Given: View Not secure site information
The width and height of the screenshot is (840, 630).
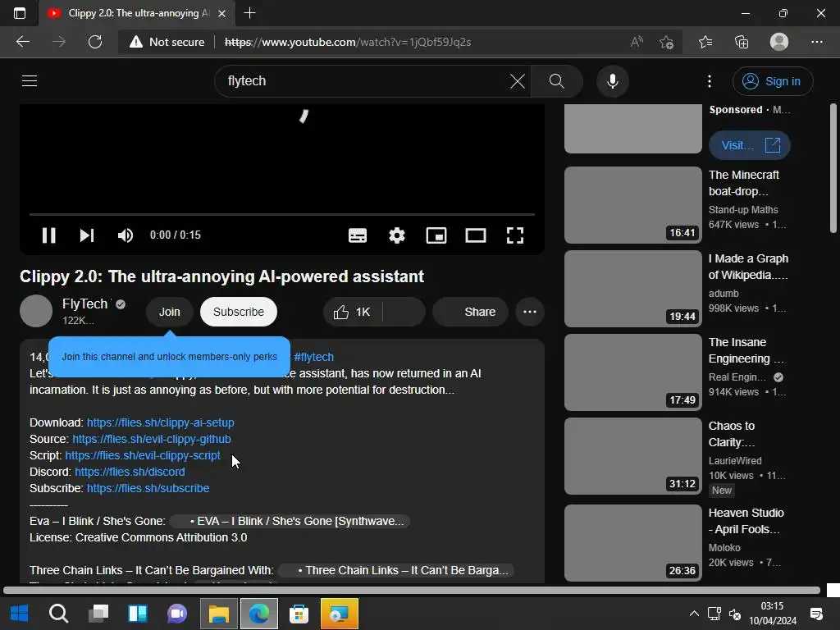Looking at the screenshot, I should pos(167,42).
